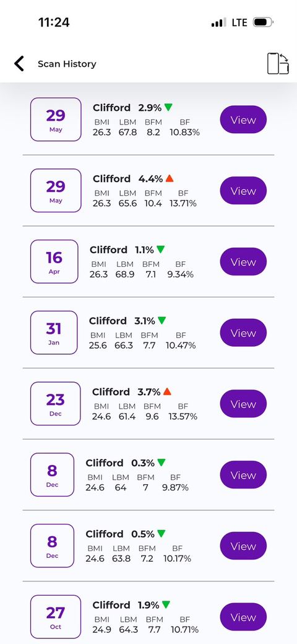Viewport: 297px width, 644px height.
Task: Tap red up arrow beside 3.7%
Action: point(167,391)
